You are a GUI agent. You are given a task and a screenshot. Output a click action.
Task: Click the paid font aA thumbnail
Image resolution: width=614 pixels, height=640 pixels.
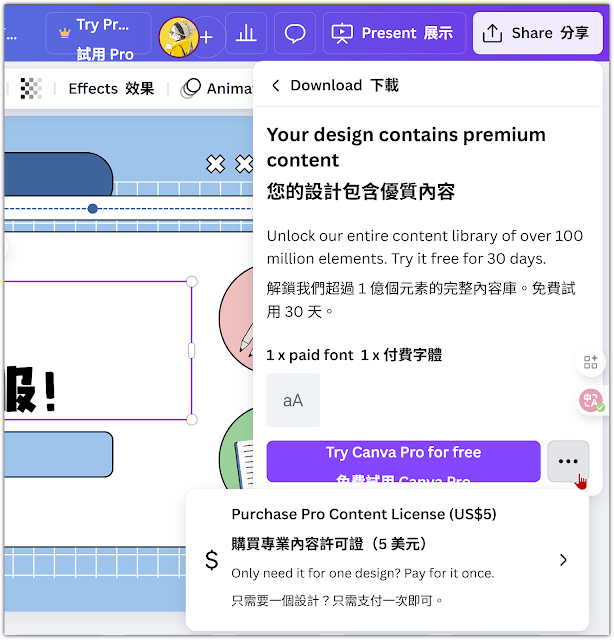tap(293, 400)
